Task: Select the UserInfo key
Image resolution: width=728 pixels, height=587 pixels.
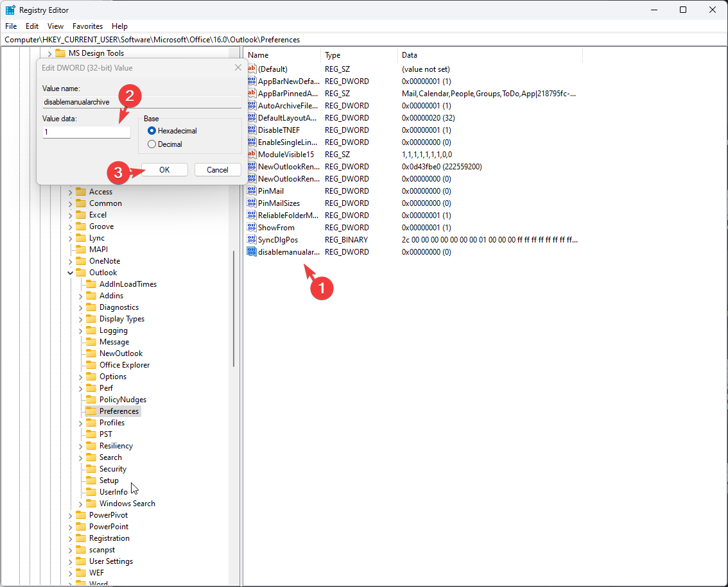Action: click(x=113, y=492)
